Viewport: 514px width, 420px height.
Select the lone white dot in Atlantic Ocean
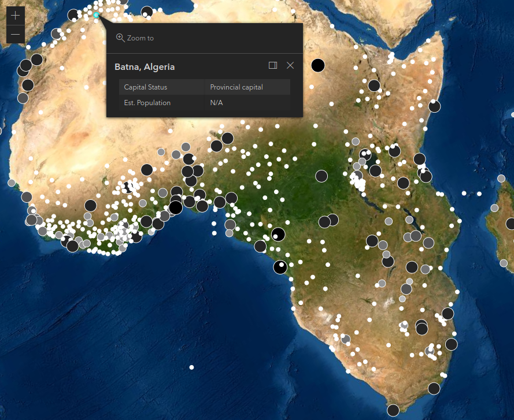point(191,367)
